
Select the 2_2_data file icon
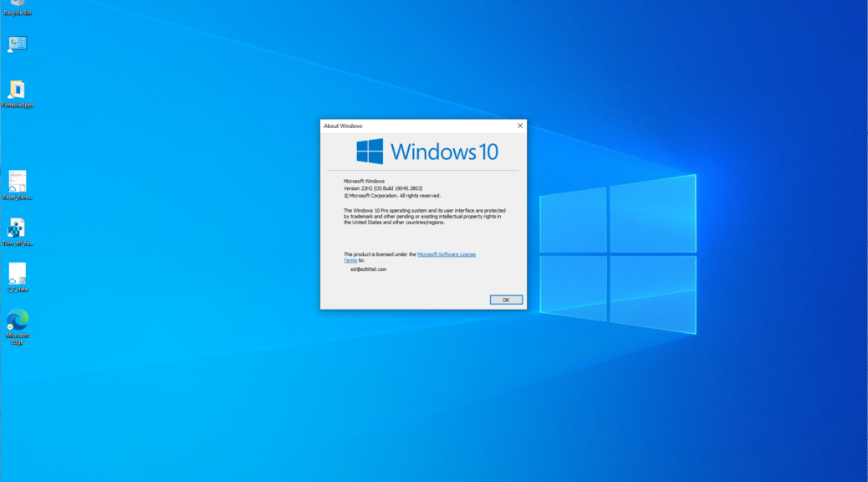(x=18, y=278)
